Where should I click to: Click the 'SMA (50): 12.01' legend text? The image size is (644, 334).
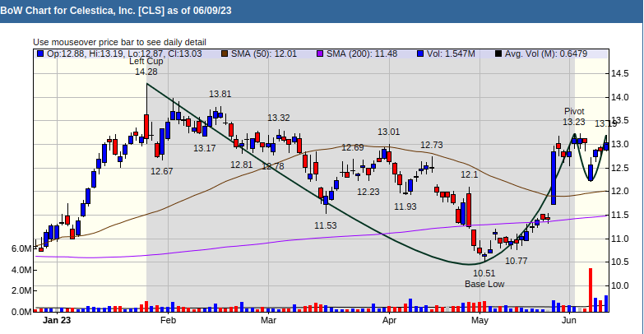264,53
